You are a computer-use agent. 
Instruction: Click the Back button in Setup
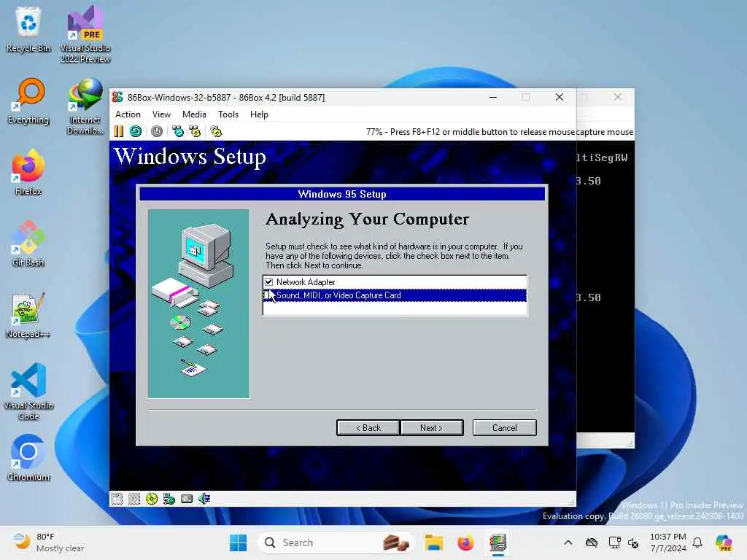[x=368, y=427]
